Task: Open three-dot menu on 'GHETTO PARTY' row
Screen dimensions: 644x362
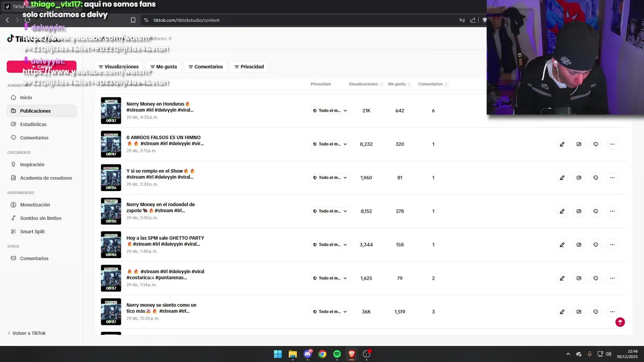Action: (612, 245)
